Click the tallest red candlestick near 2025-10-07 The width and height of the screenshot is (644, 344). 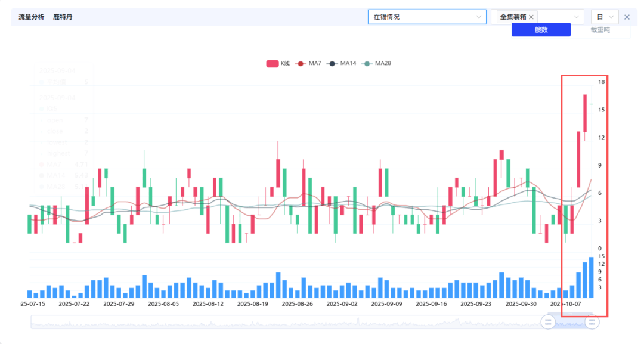click(585, 113)
